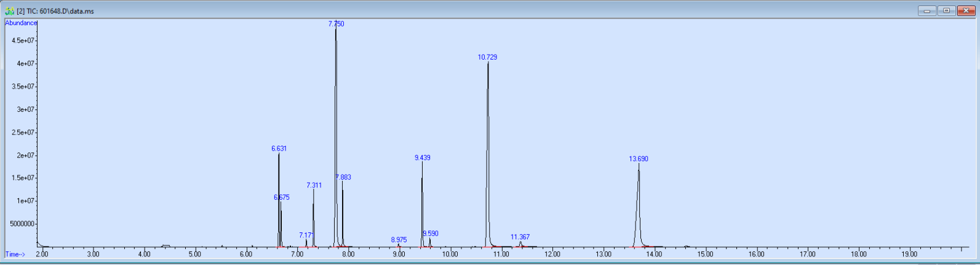This screenshot has width=980, height=265.
Task: Click the 4e+07 abundance tick label
Action: 26,63
